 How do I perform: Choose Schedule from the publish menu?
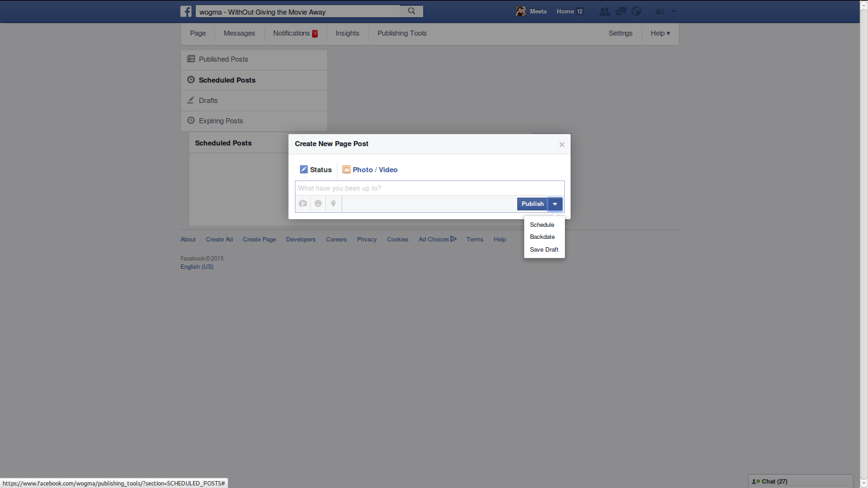(542, 225)
